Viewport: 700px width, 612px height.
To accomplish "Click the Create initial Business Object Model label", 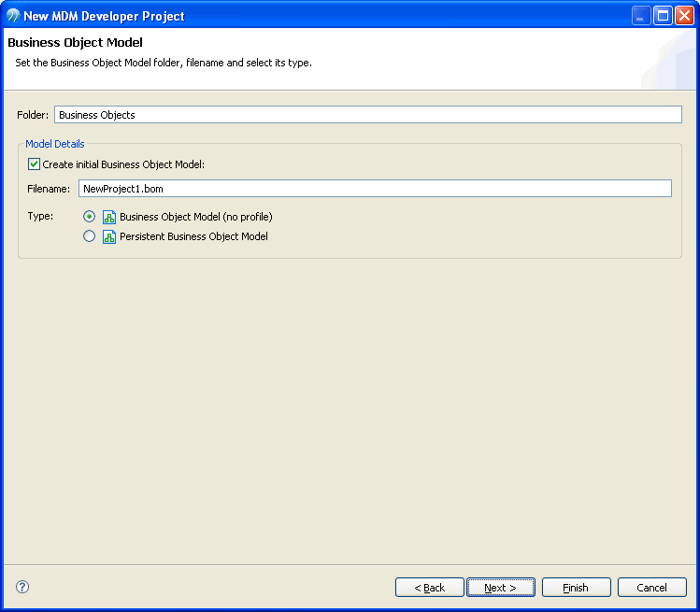I will (x=123, y=164).
